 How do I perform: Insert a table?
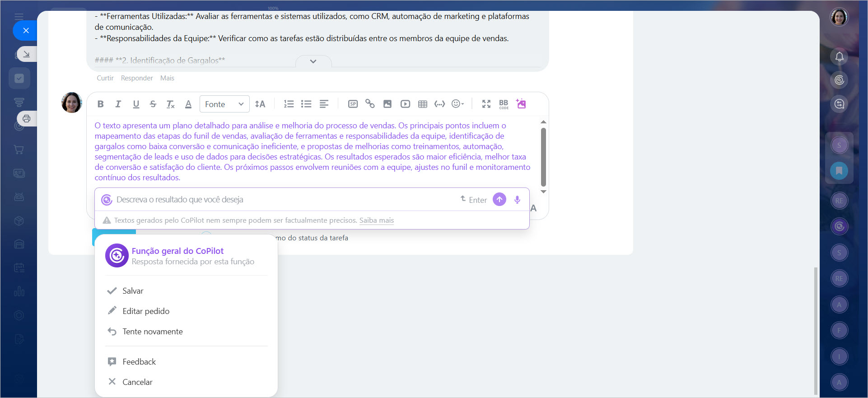pos(423,104)
